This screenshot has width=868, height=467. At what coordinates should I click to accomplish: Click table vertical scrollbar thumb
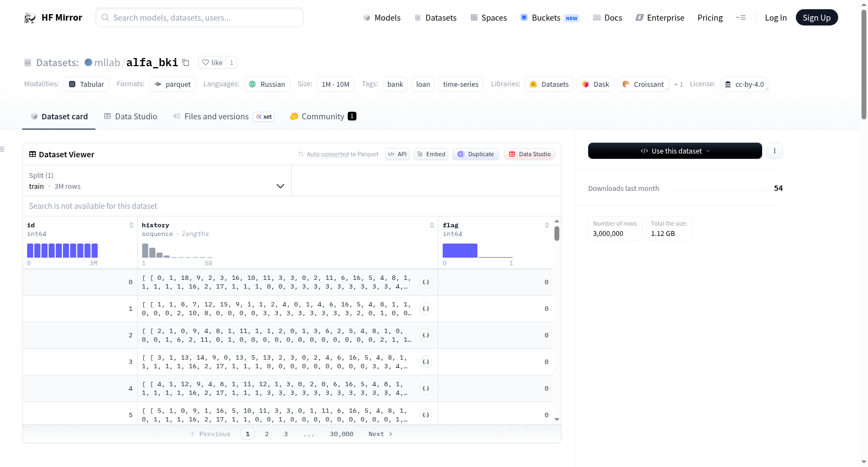click(557, 234)
